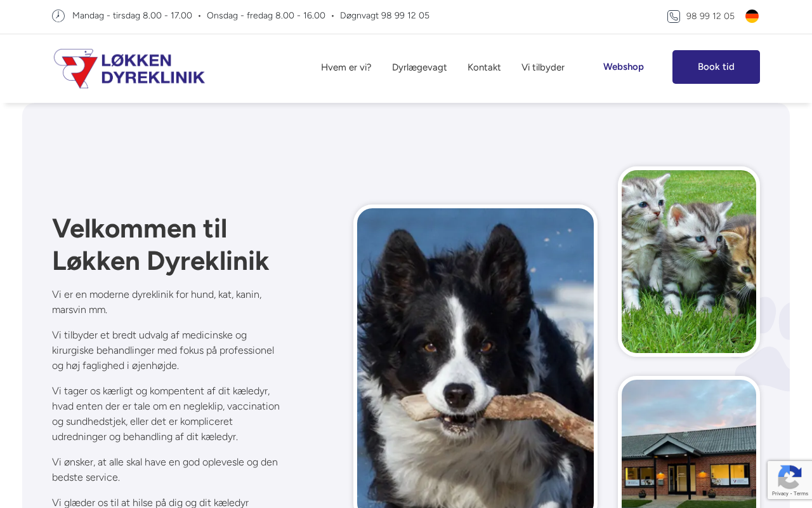Image resolution: width=812 pixels, height=508 pixels.
Task: Click the Døgnvagt 98 99 12 05 text
Action: (384, 16)
